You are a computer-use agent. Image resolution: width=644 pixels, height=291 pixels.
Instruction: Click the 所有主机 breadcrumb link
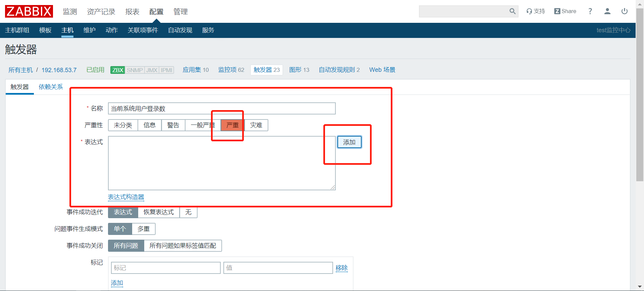21,70
